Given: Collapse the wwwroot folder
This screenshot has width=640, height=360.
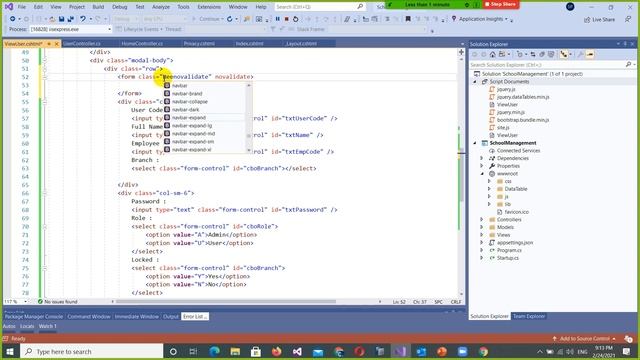Looking at the screenshot, I should point(482,174).
